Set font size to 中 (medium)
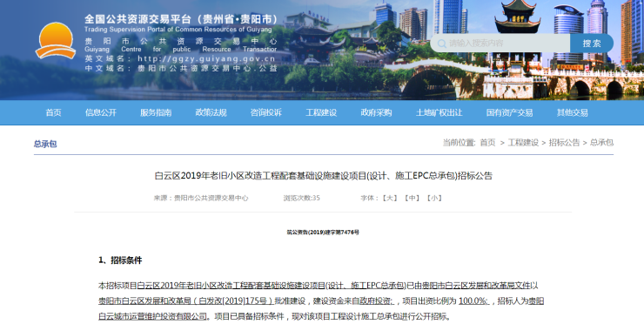The width and height of the screenshot is (644, 331). click(x=411, y=199)
